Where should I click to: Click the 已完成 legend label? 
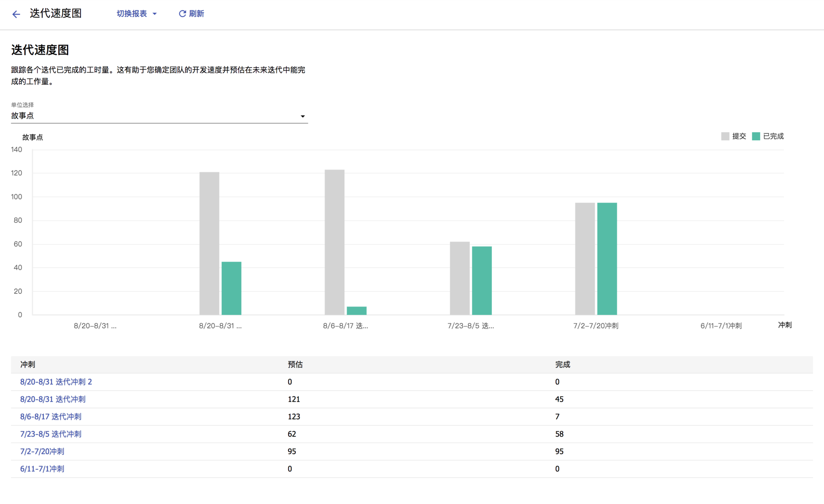click(x=773, y=136)
